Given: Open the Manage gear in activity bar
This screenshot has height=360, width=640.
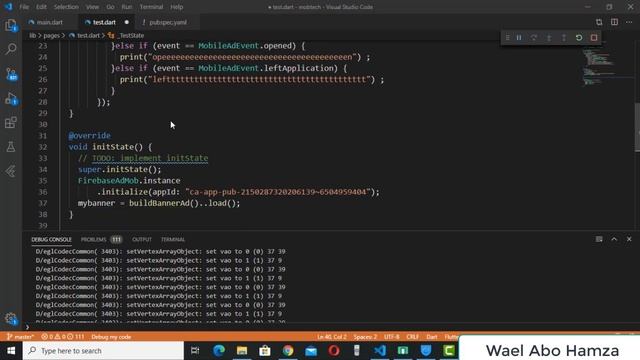Looking at the screenshot, I should (11, 318).
